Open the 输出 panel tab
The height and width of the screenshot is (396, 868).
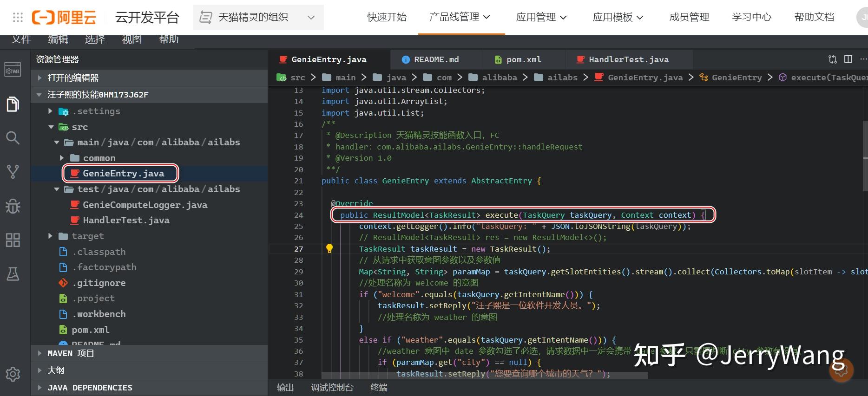(285, 388)
